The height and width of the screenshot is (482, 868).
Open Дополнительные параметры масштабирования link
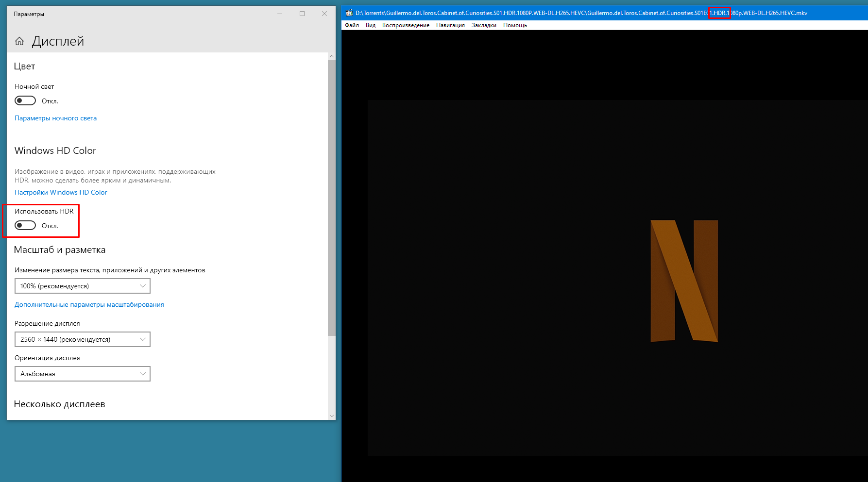89,304
